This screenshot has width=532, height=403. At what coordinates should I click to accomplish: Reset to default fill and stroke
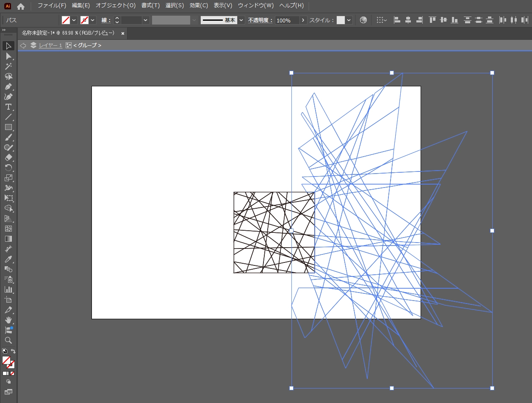[4, 351]
